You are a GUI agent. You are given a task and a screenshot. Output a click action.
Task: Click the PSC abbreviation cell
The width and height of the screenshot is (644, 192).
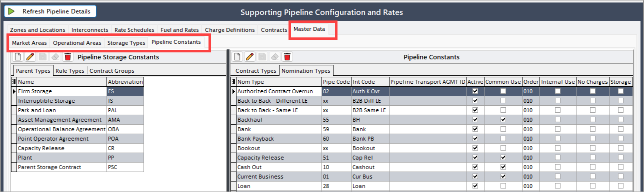125,167
